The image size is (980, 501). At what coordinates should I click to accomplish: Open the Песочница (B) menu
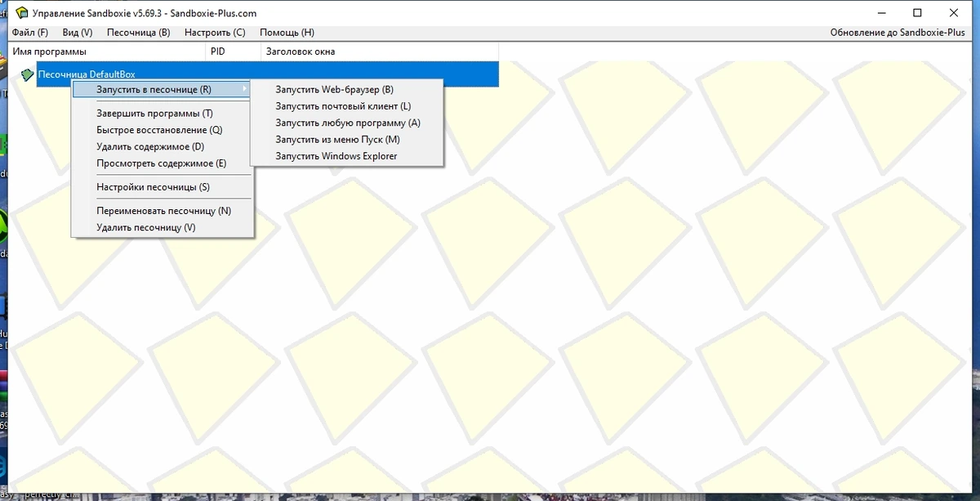pyautogui.click(x=139, y=33)
